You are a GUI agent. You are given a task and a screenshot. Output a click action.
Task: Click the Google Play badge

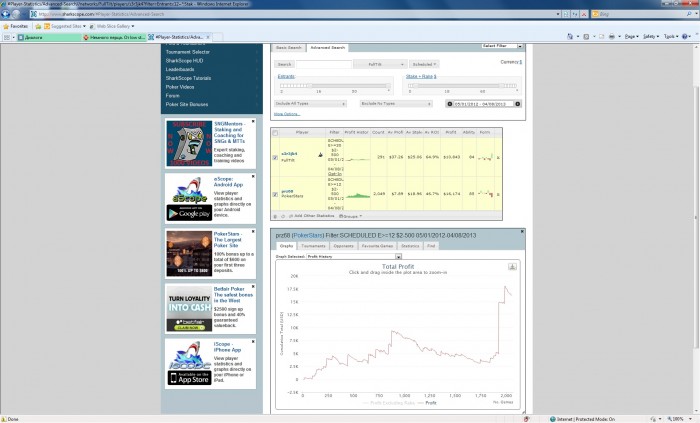coord(189,213)
